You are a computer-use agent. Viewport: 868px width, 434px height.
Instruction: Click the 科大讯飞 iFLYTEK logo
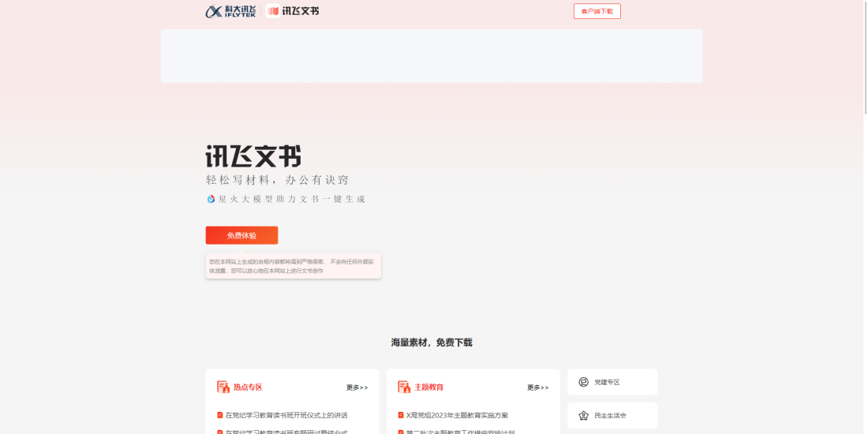(x=230, y=11)
